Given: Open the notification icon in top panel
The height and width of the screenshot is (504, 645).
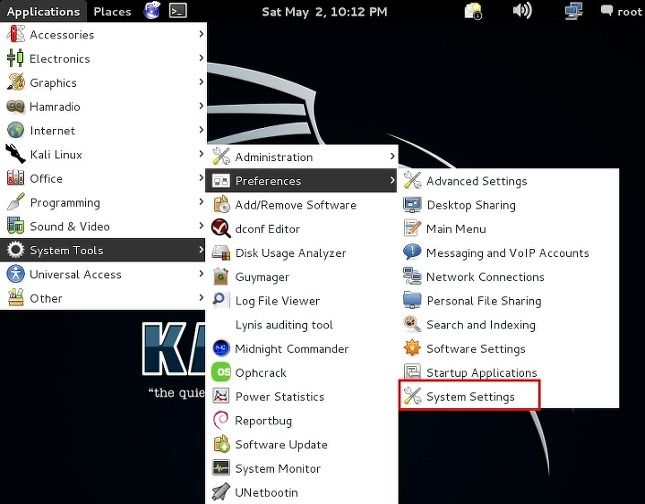Looking at the screenshot, I should pyautogui.click(x=473, y=11).
